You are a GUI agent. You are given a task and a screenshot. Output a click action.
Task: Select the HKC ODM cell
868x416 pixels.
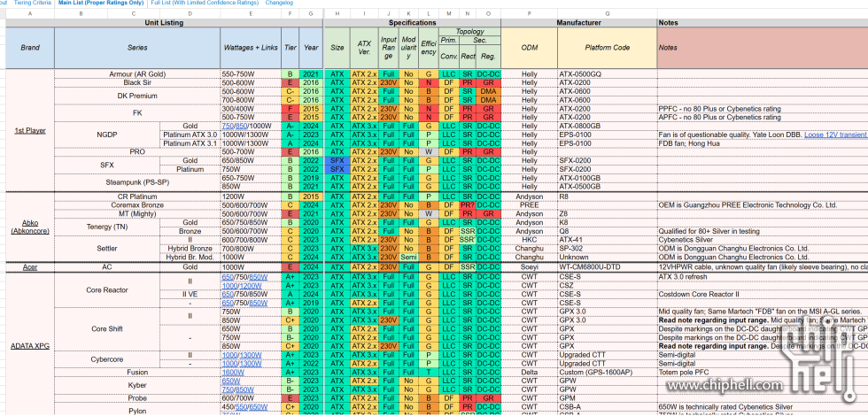tap(530, 240)
